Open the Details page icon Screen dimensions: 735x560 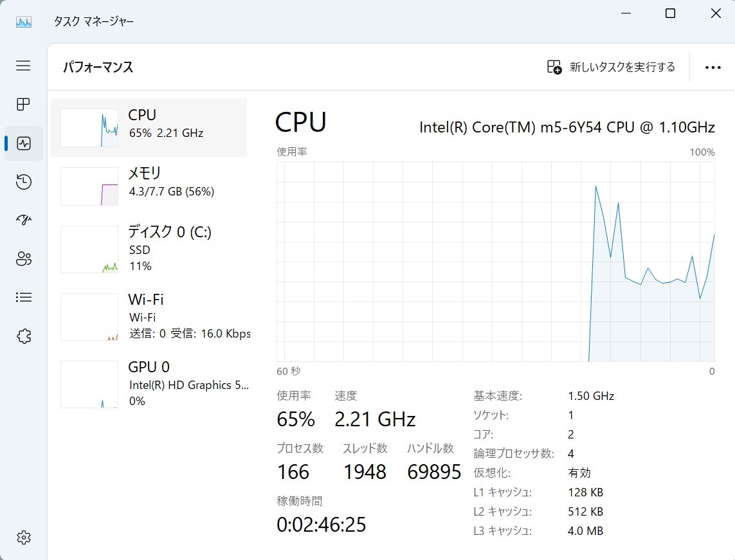coord(23,298)
